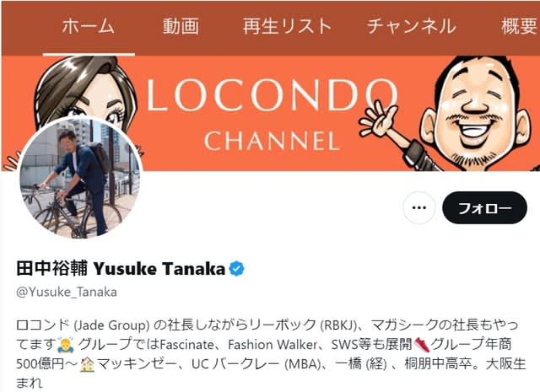This screenshot has width=540, height=392.
Task: Click the red sneaker emoji in bio
Action: click(422, 345)
